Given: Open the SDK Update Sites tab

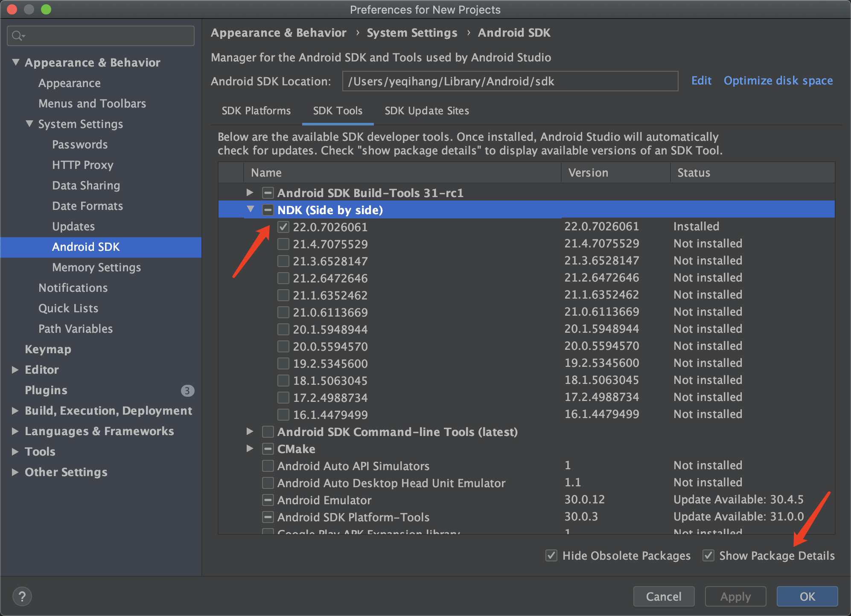Looking at the screenshot, I should [x=427, y=111].
